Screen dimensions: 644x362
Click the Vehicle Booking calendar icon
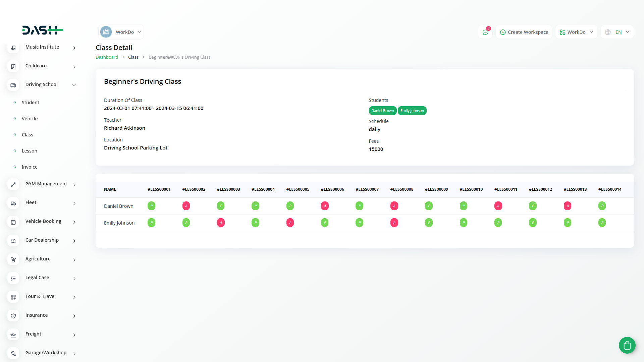[13, 222]
